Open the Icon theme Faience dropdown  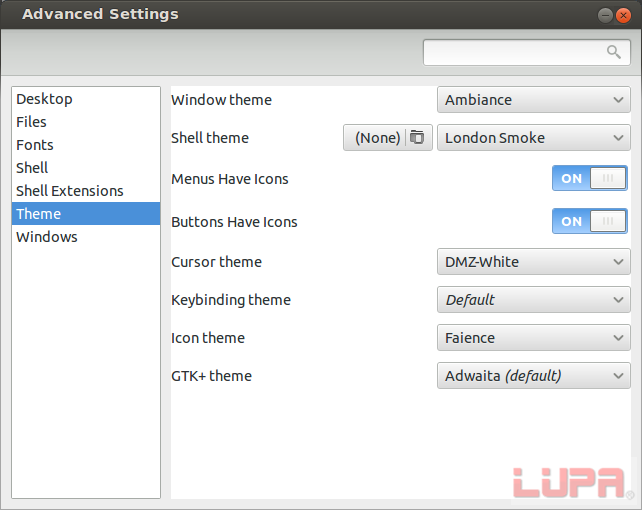click(x=533, y=338)
